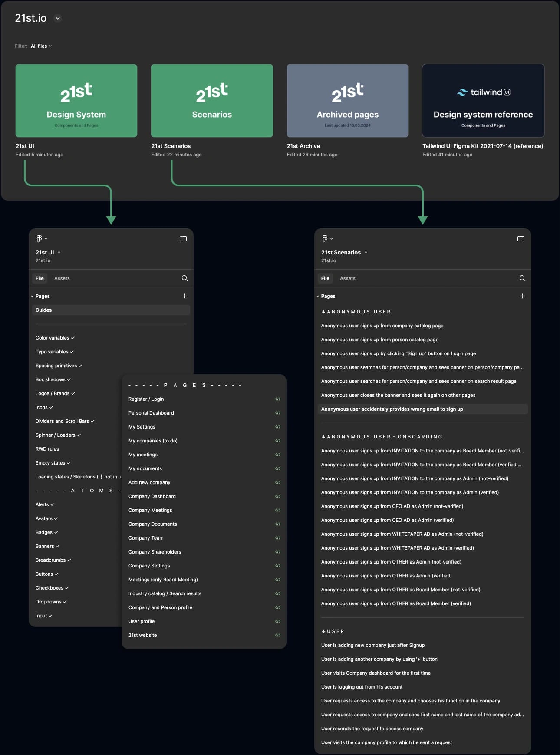
Task: Click code icon next to My documents
Action: point(278,468)
